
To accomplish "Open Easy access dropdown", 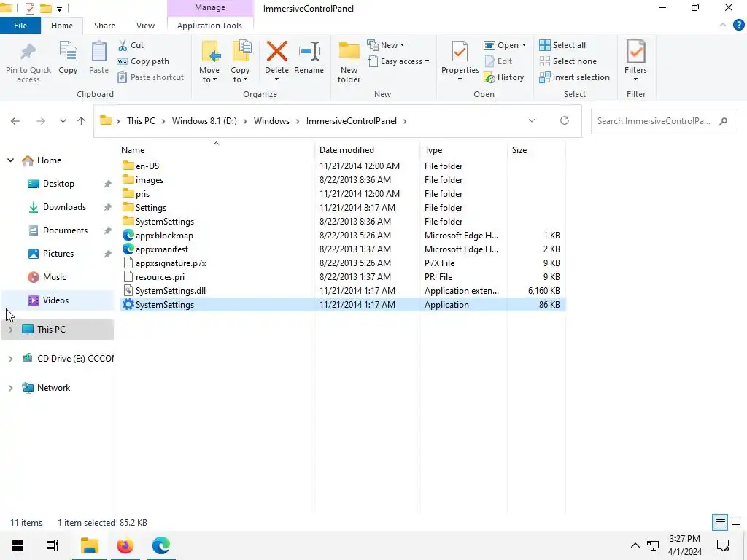I will [x=398, y=61].
